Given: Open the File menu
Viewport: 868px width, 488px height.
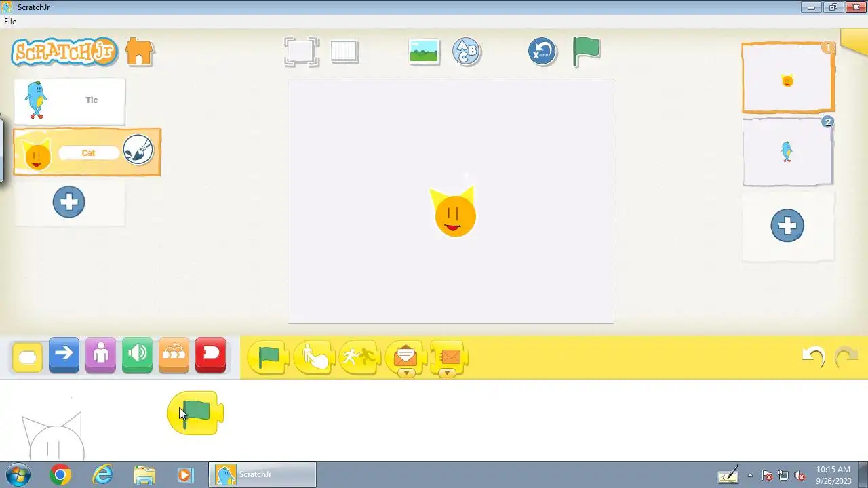Looking at the screenshot, I should 10,22.
